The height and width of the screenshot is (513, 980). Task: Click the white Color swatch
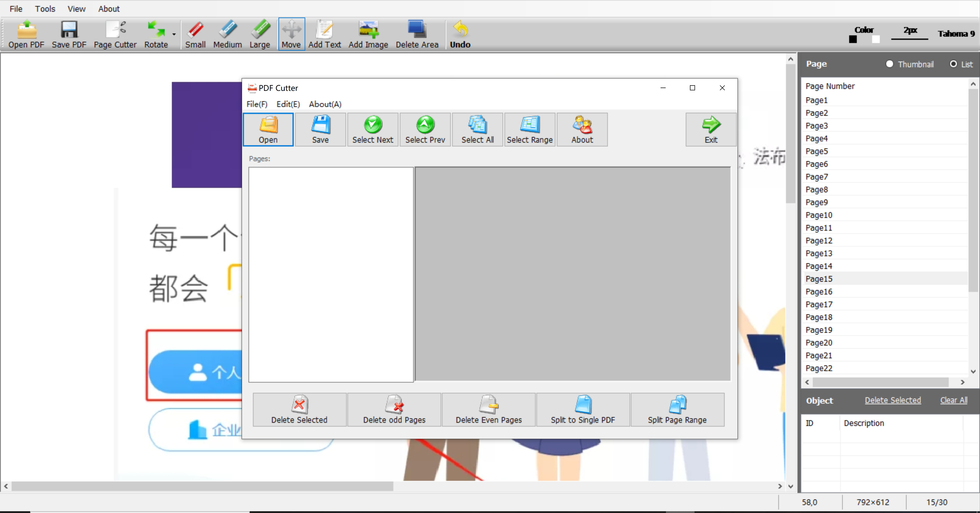click(x=876, y=39)
